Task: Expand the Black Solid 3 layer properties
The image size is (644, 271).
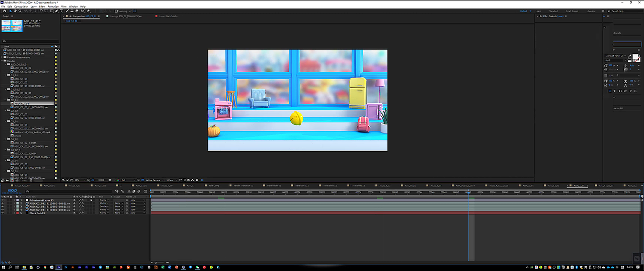Action: (x=15, y=213)
